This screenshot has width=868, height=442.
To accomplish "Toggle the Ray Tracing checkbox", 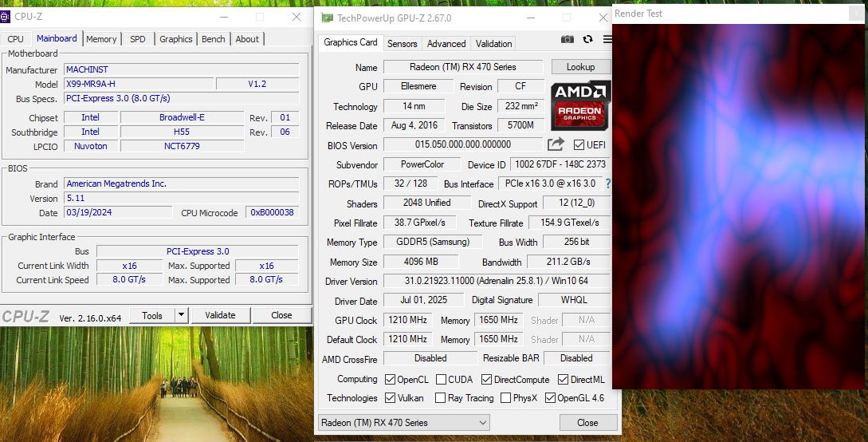I will [x=440, y=397].
